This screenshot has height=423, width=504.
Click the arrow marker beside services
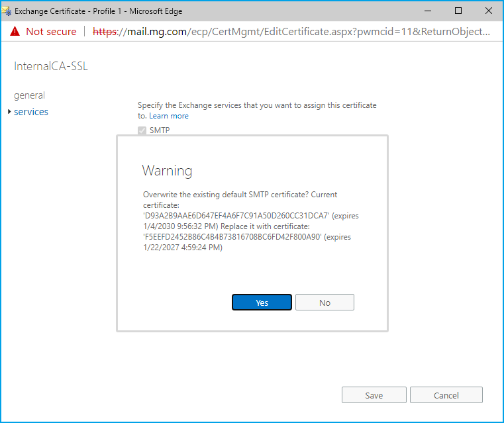(x=9, y=112)
